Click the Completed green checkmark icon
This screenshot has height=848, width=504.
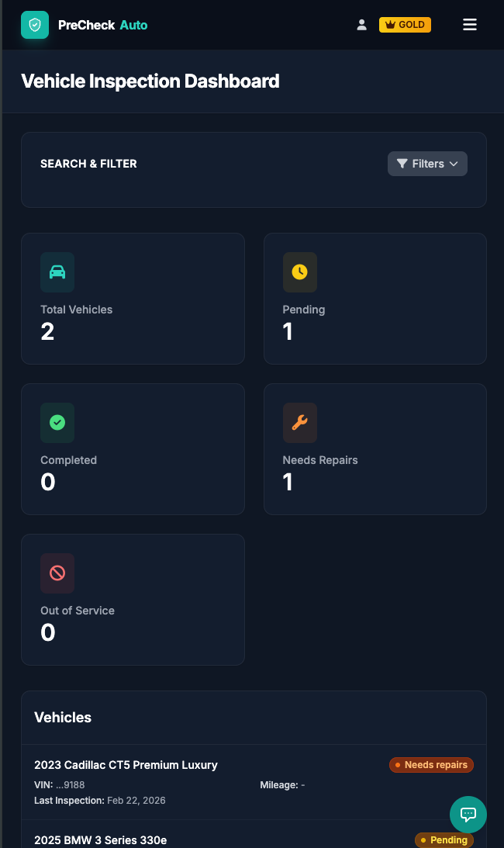(57, 423)
